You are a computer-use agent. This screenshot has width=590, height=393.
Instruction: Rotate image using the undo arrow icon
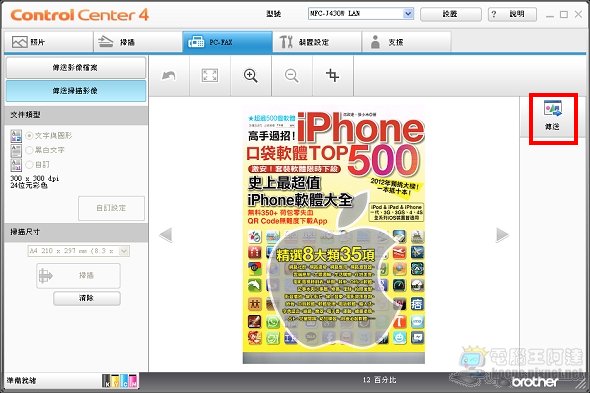pyautogui.click(x=169, y=76)
